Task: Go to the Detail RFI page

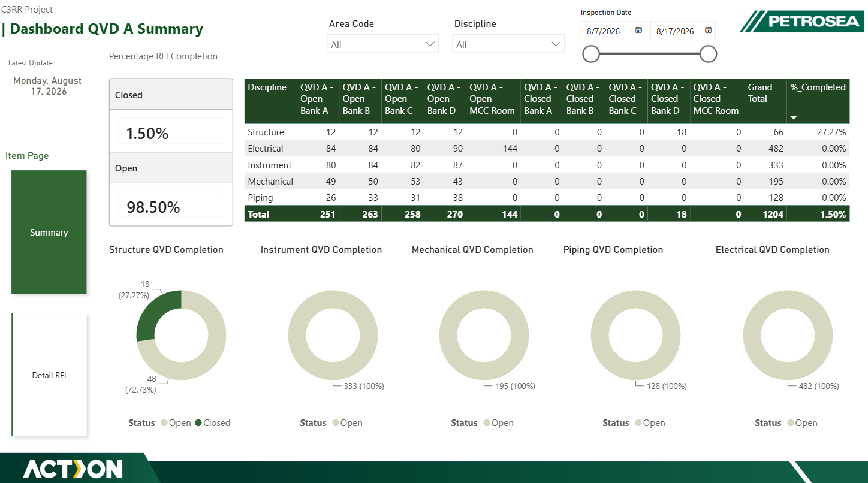Action: [x=49, y=375]
